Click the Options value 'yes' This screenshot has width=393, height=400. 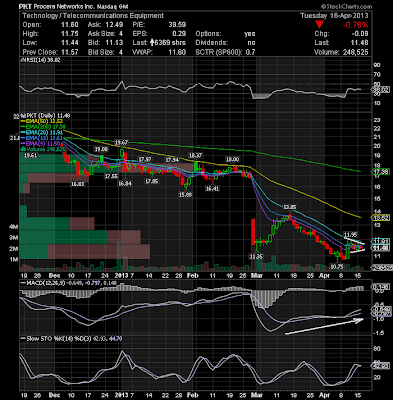click(x=249, y=34)
